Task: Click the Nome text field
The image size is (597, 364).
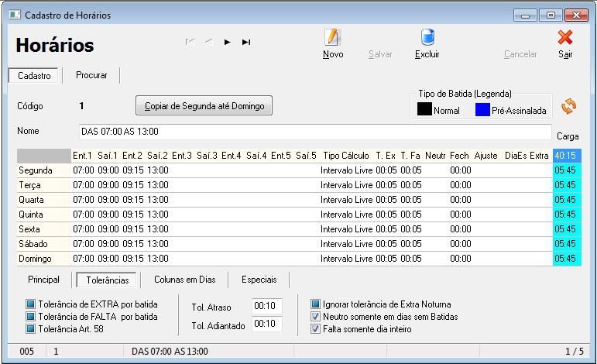Action: click(x=315, y=132)
